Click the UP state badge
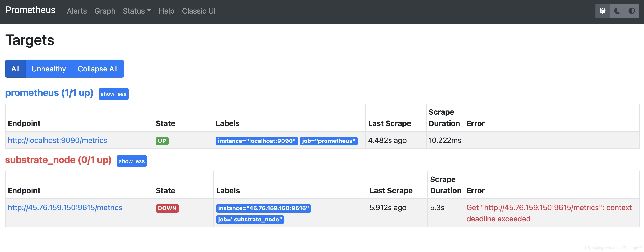 tap(162, 141)
